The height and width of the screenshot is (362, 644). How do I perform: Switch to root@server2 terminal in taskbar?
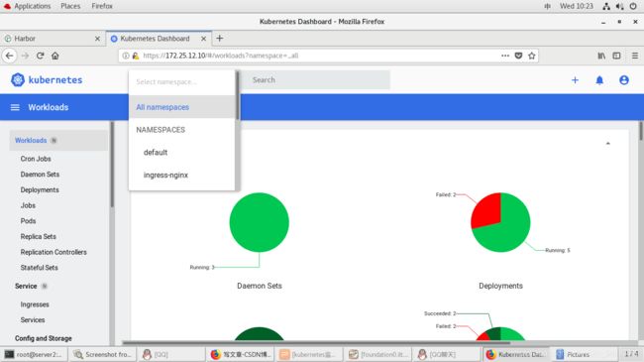[x=34, y=354]
